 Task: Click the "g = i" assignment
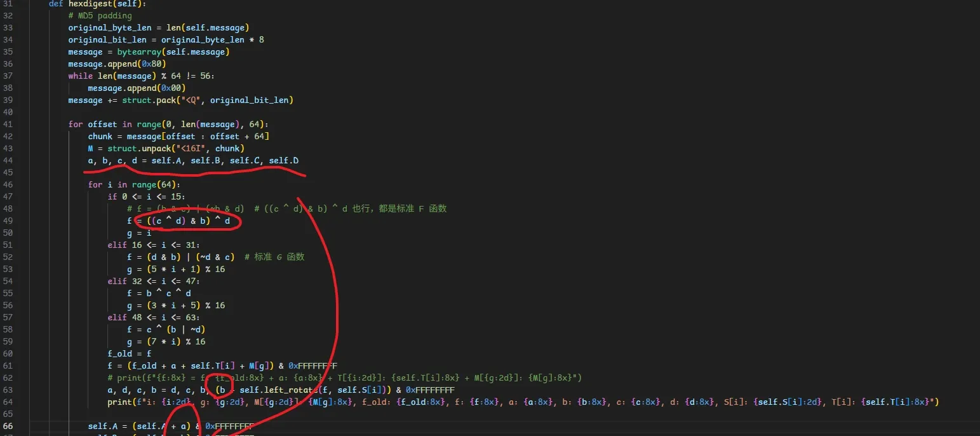click(x=139, y=233)
